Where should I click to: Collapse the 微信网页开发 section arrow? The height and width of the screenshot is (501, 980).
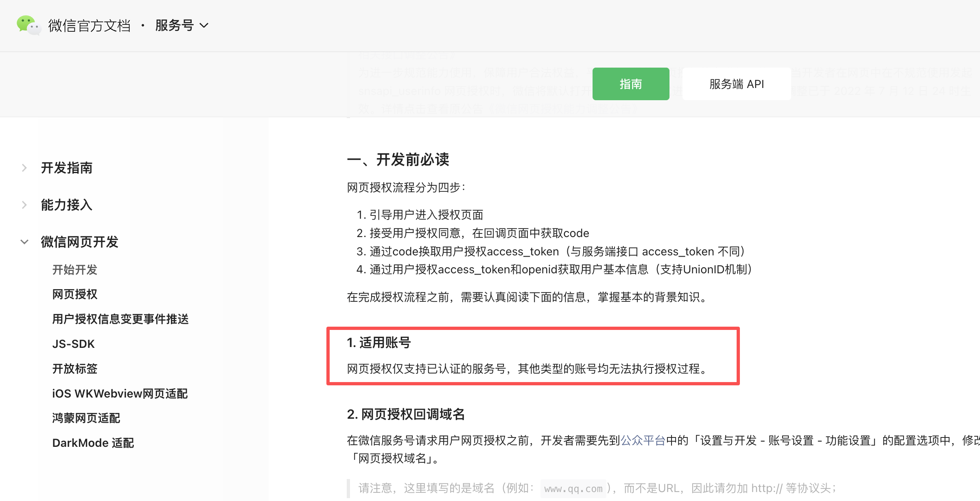(x=24, y=242)
